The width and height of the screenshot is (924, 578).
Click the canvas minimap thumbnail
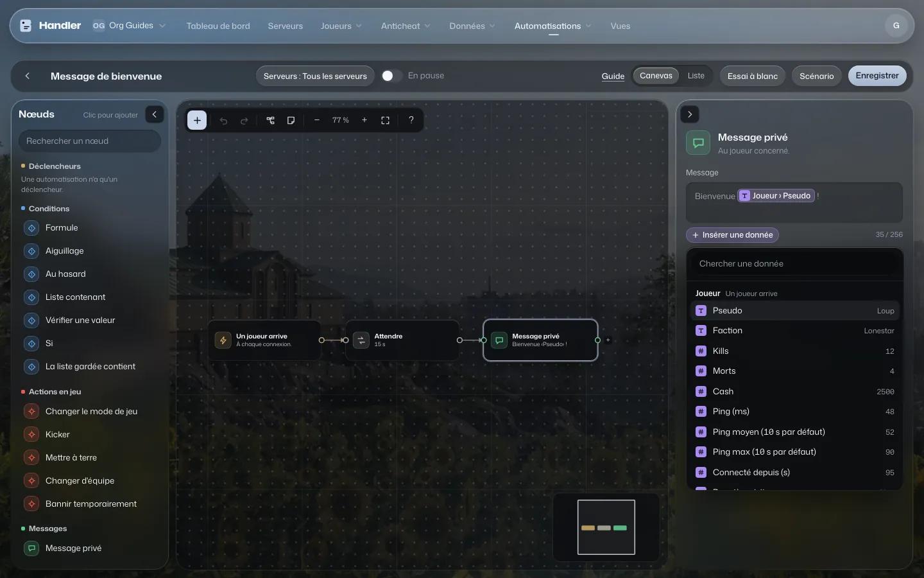click(x=606, y=527)
